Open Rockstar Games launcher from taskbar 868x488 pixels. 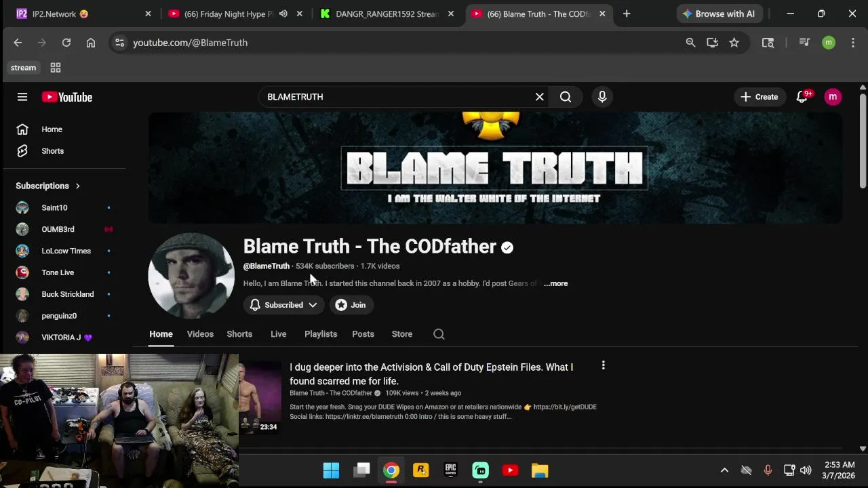click(421, 470)
